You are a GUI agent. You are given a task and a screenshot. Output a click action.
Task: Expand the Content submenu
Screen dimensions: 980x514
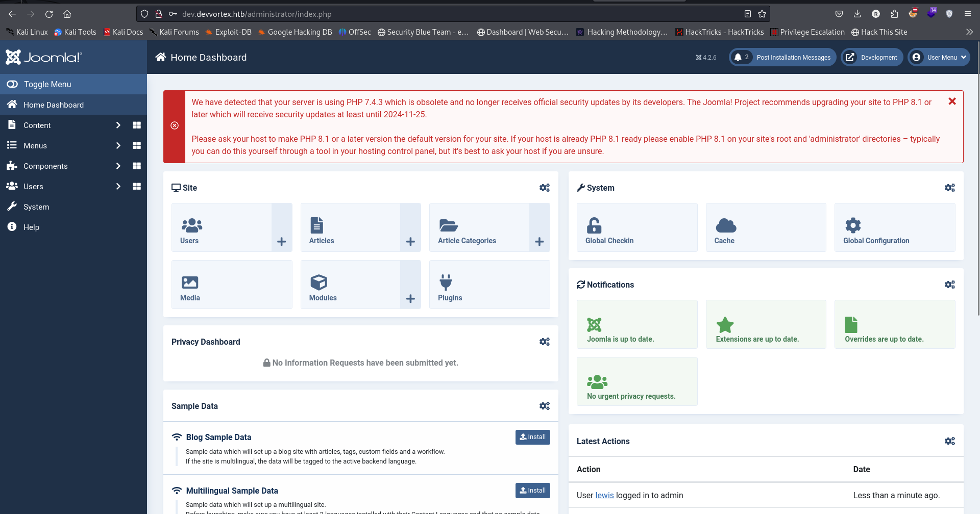click(x=118, y=125)
